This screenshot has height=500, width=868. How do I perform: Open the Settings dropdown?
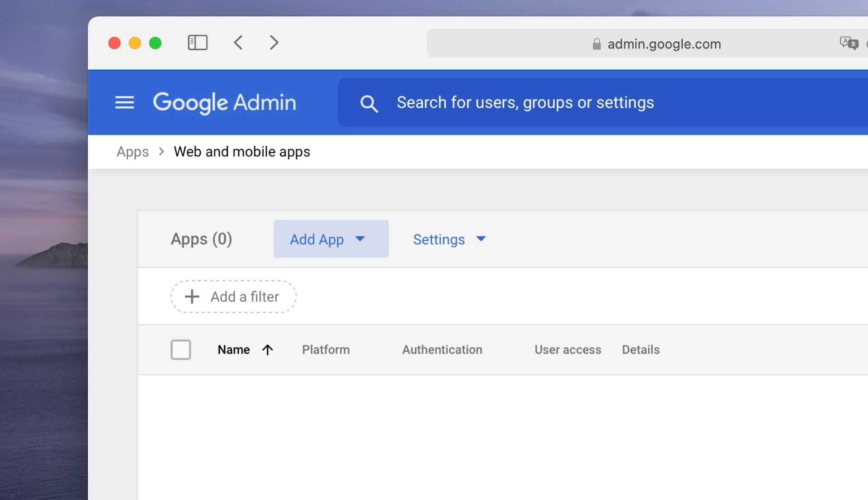[x=449, y=239]
